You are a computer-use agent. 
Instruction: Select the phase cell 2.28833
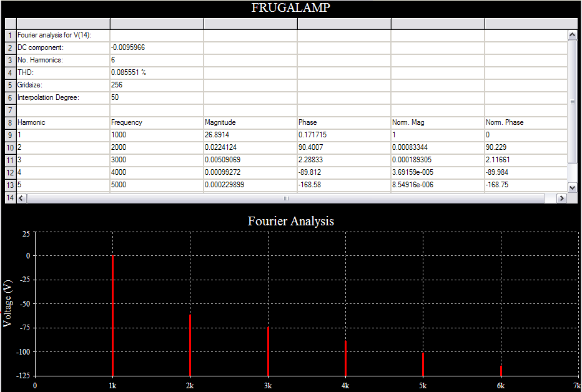click(x=344, y=160)
